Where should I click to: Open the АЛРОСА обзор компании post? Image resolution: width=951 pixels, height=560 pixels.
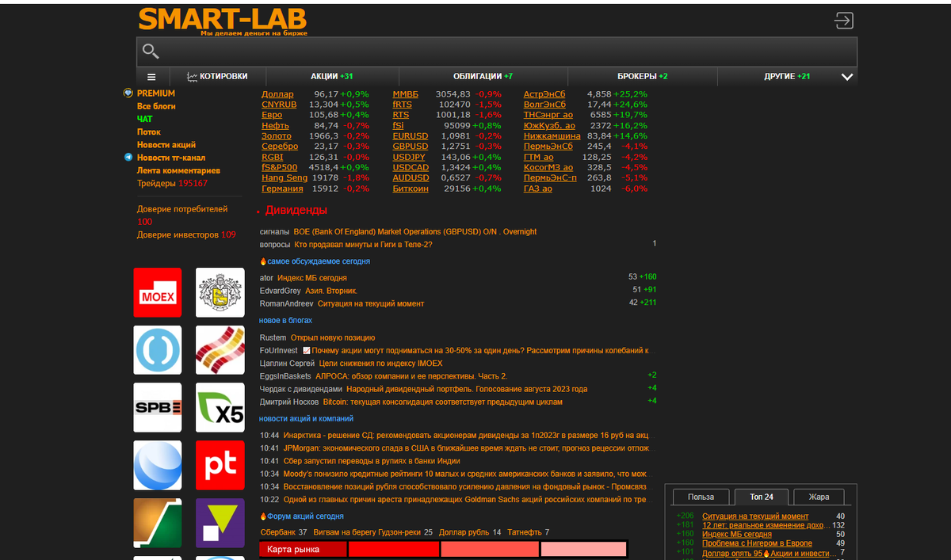pos(411,376)
